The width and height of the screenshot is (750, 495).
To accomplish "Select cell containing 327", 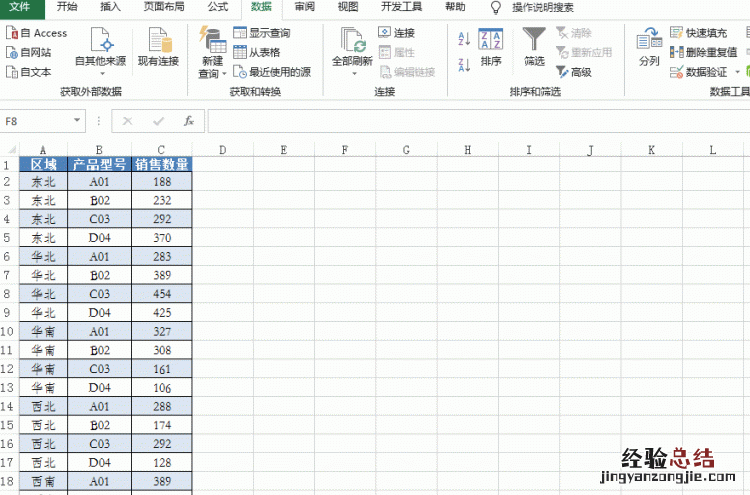I will click(x=162, y=331).
